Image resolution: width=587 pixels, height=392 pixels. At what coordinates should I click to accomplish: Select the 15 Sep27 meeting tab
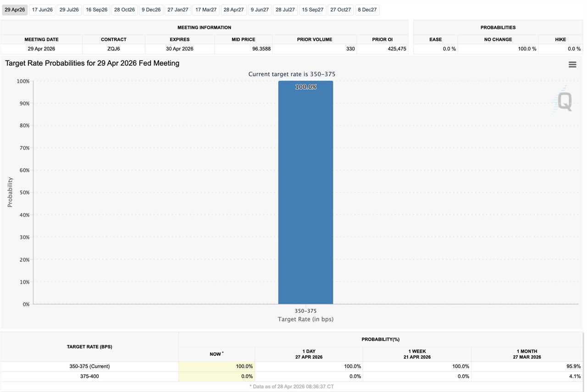(312, 9)
